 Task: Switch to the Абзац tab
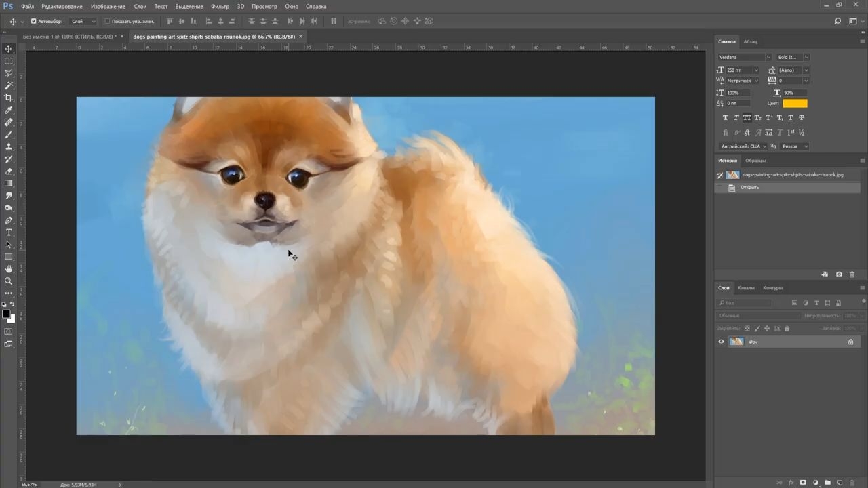click(750, 42)
